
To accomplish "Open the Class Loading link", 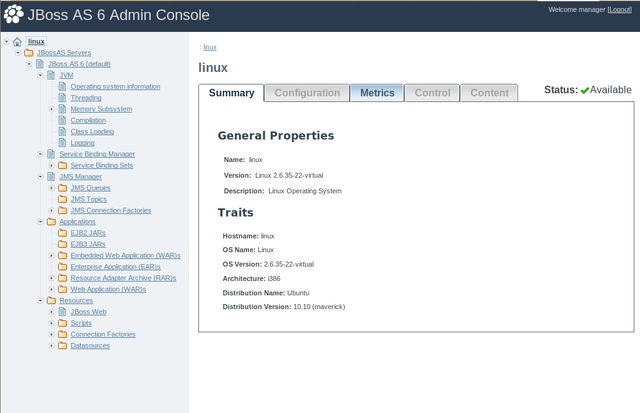I will click(x=92, y=131).
